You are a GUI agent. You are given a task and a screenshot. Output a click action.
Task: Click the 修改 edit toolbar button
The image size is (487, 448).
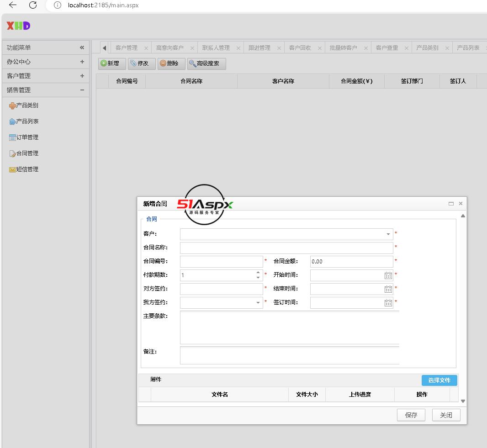142,63
